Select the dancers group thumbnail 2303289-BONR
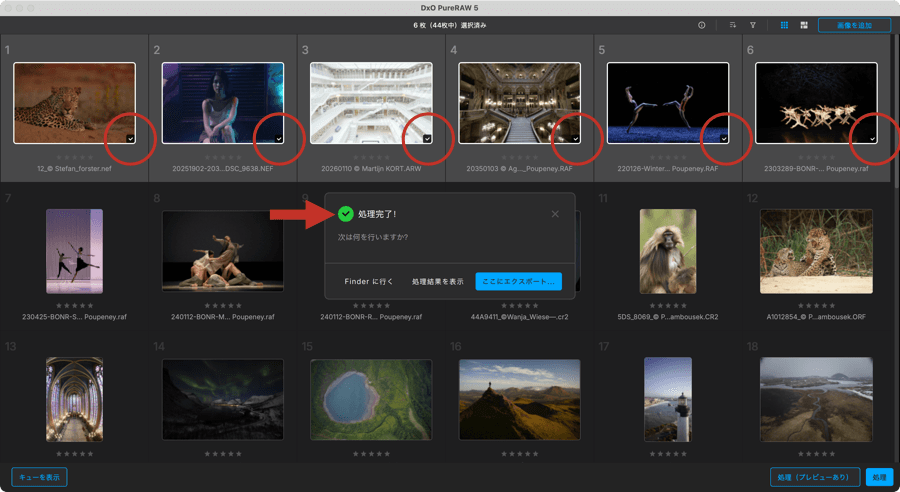The image size is (900, 492). 816,103
